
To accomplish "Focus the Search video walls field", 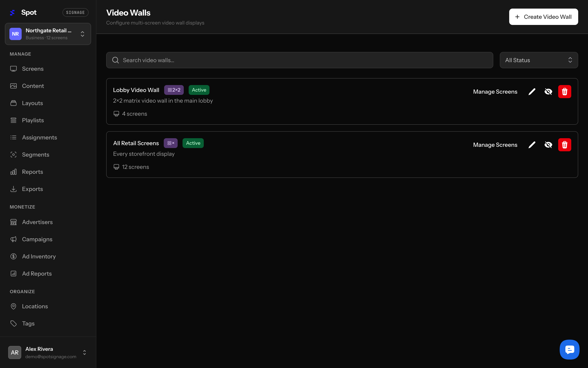I will 300,60.
